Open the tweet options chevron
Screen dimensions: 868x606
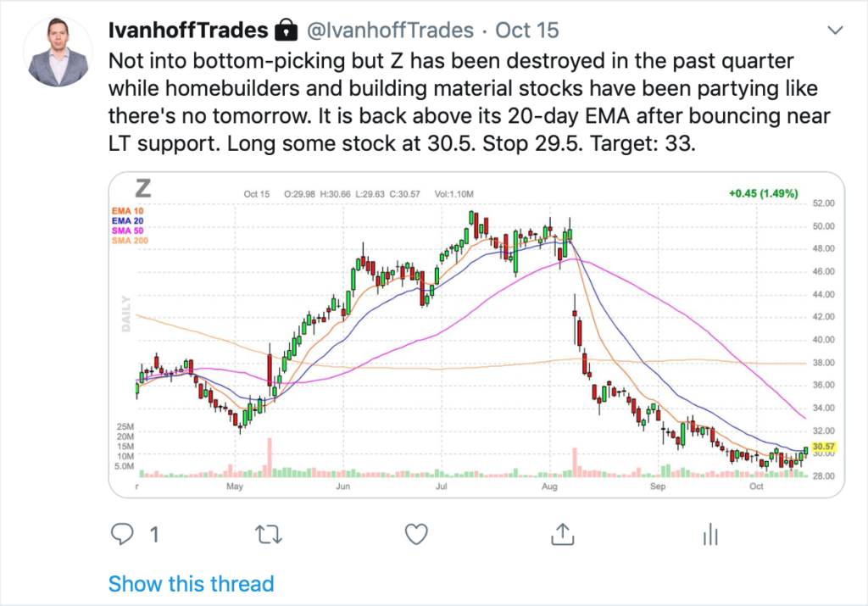835,30
